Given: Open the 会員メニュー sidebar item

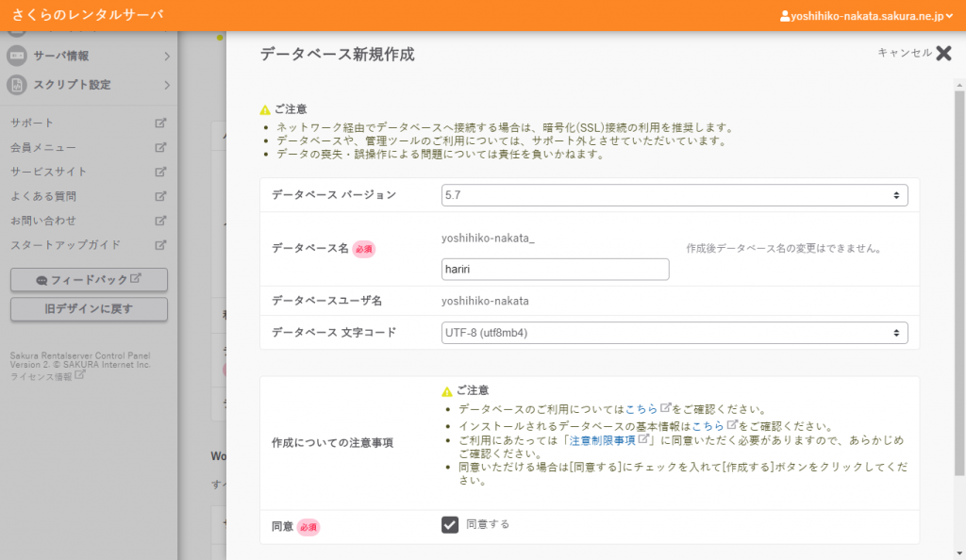Looking at the screenshot, I should tap(89, 148).
